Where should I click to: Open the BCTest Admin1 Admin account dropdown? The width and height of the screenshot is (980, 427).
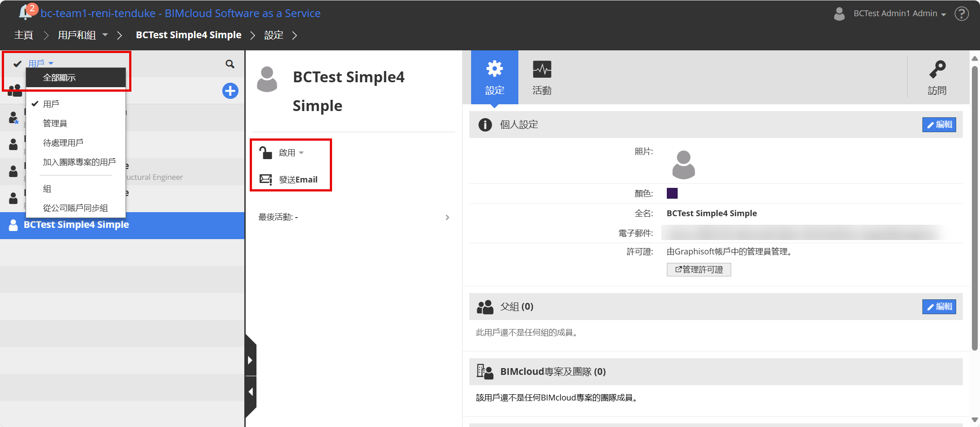[899, 13]
